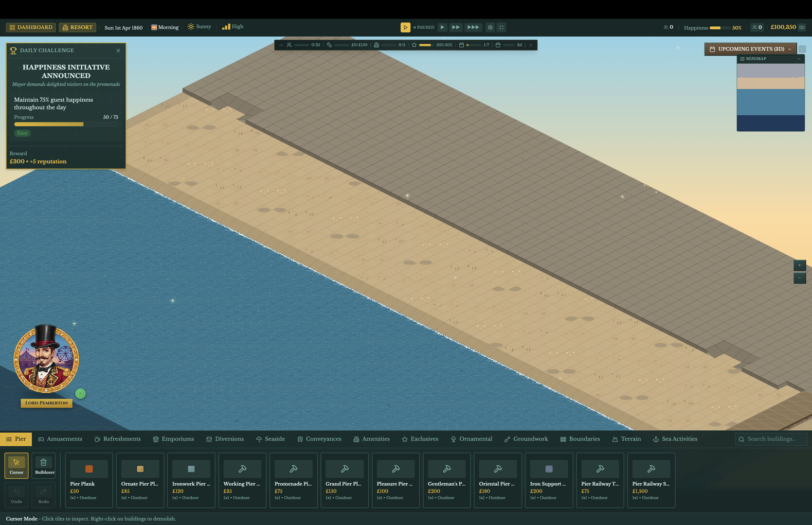Pick the Pier Plank building card
Image resolution: width=812 pixels, height=525 pixels.
pyautogui.click(x=89, y=480)
